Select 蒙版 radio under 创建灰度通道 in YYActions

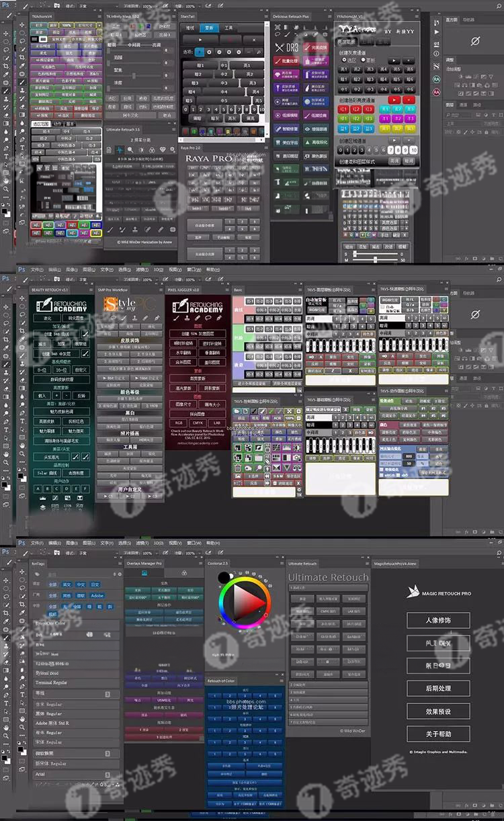click(362, 59)
